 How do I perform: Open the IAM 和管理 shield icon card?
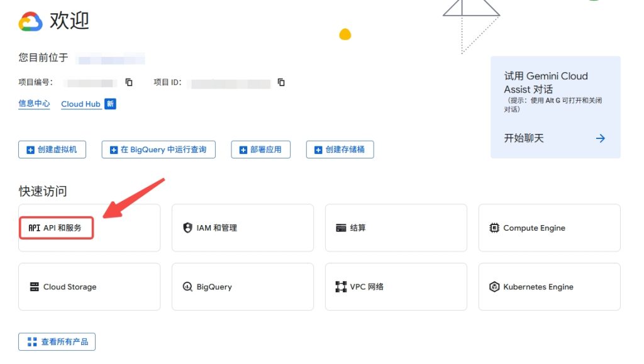(x=187, y=228)
